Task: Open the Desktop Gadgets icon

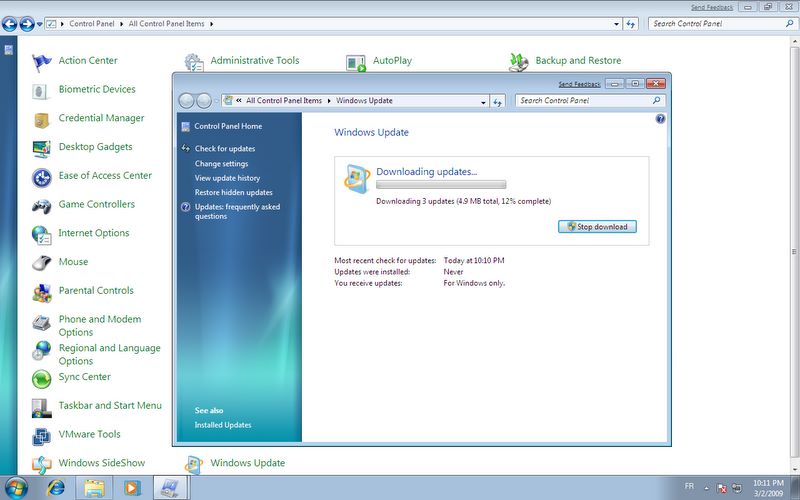Action: click(x=41, y=148)
